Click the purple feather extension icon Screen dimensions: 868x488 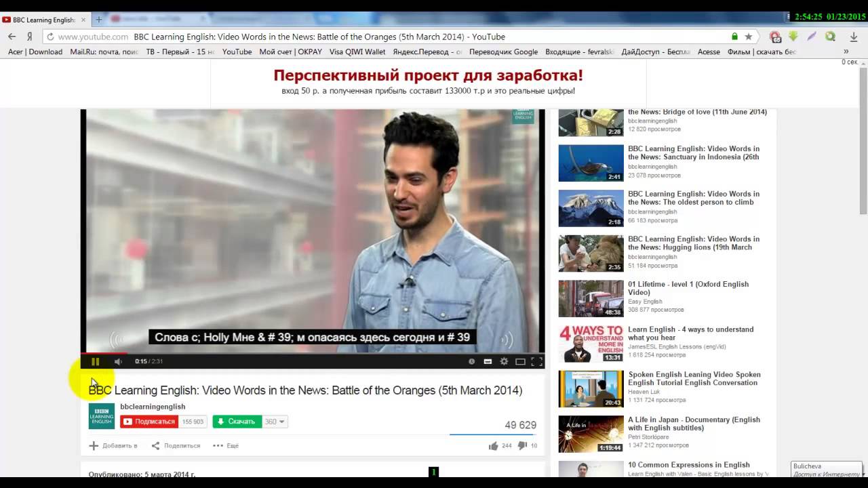click(812, 37)
